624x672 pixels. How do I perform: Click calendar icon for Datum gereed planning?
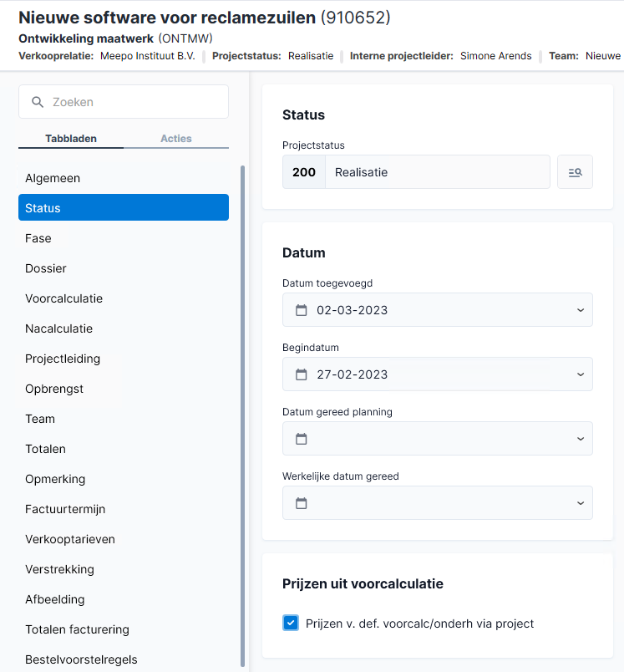coord(302,439)
